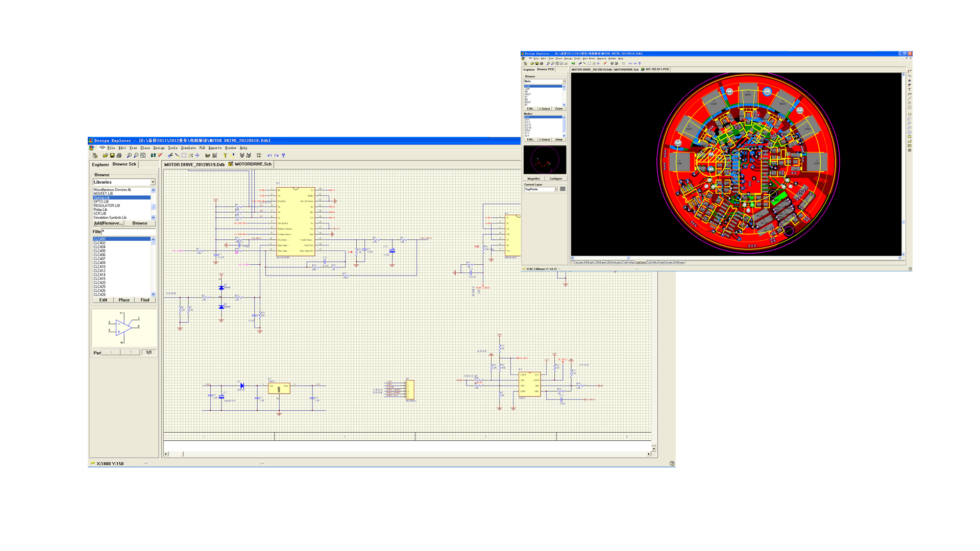The height and width of the screenshot is (551, 980).
Task: Select CLC409 in component list
Action: coord(121,263)
